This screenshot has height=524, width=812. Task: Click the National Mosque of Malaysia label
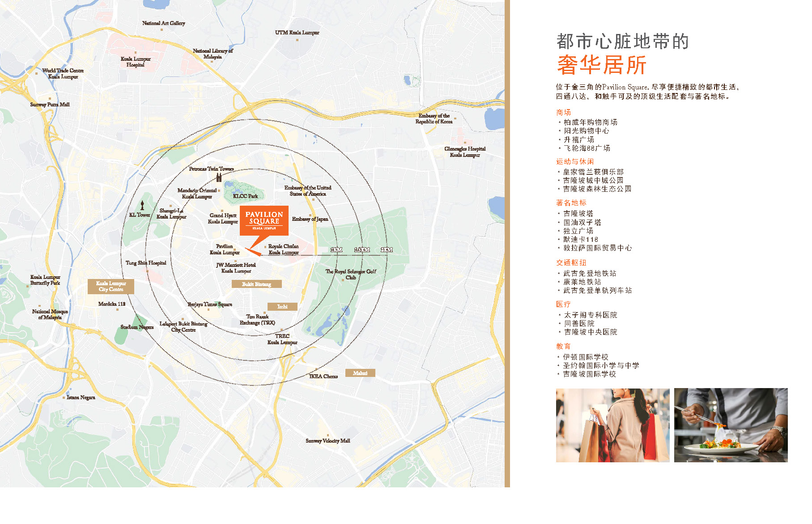click(x=50, y=314)
